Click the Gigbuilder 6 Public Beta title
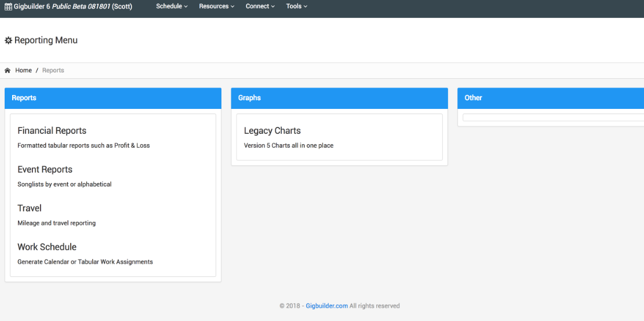 click(73, 6)
